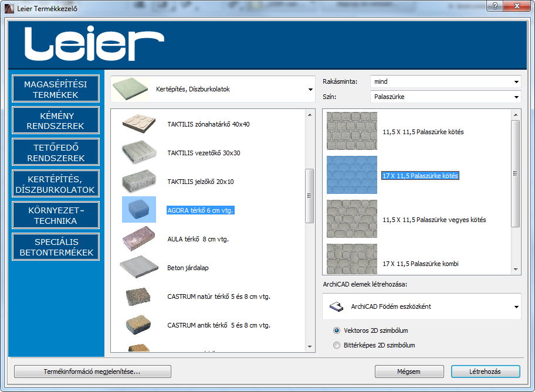
Task: Open the Rakásminta dropdown
Action: point(445,81)
